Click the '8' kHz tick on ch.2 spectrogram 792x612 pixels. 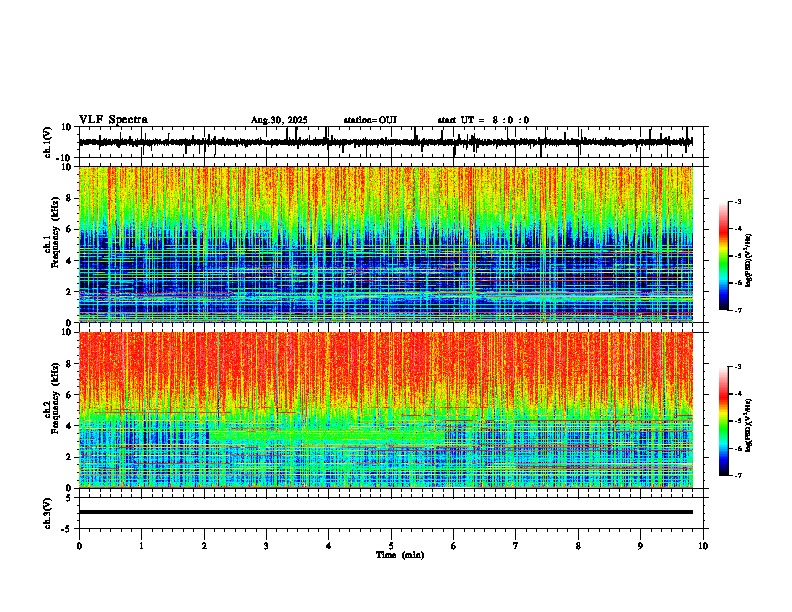pyautogui.click(x=70, y=364)
